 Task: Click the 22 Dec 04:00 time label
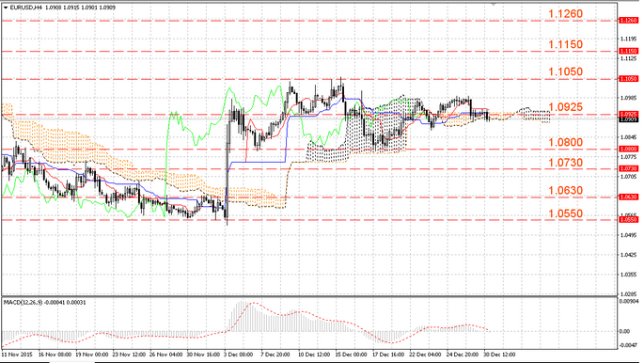pos(426,355)
